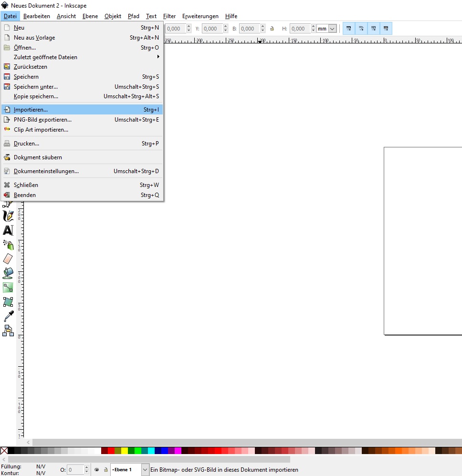Click the N/V value beside Kontur
Image resolution: width=462 pixels, height=476 pixels.
(x=41, y=473)
